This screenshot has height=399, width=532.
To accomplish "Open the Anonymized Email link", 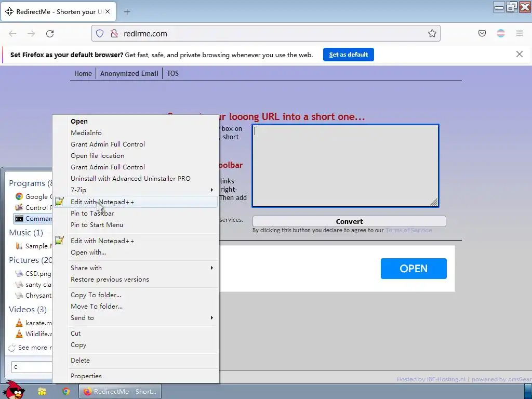I will pos(129,73).
